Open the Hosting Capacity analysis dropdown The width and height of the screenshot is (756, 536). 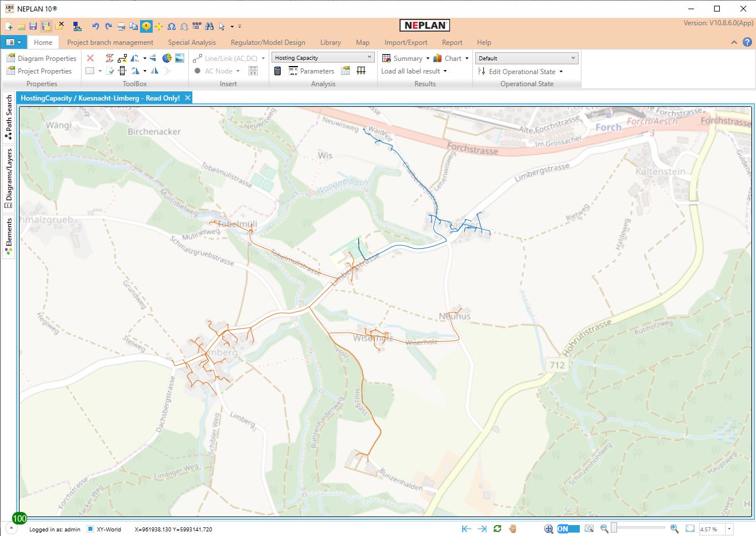(x=369, y=57)
